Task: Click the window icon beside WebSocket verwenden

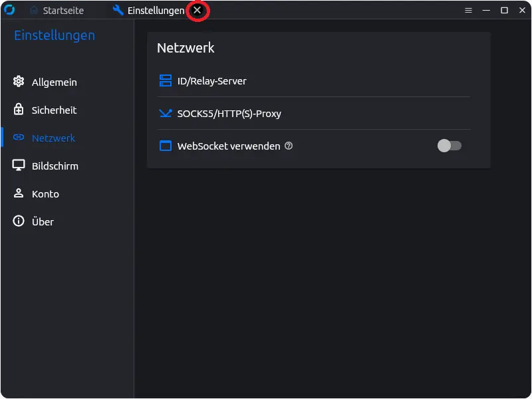Action: click(x=166, y=146)
